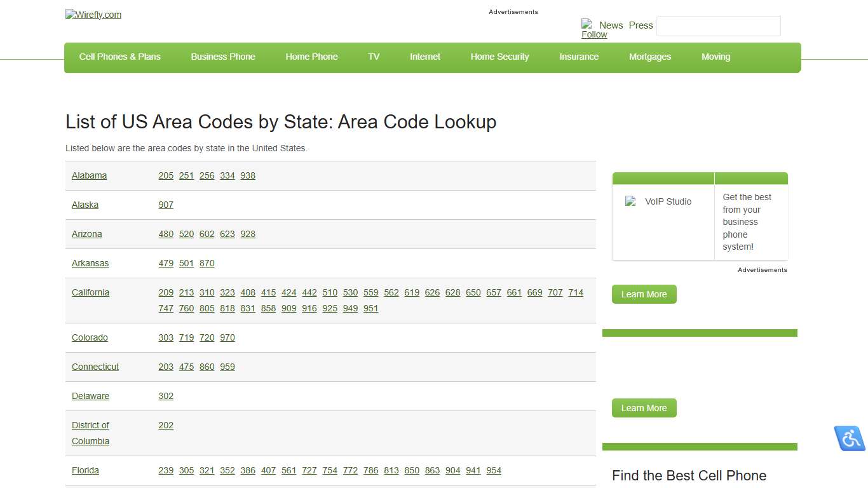Viewport: 868px width, 488px height.
Task: Open the California state link
Action: [90, 292]
